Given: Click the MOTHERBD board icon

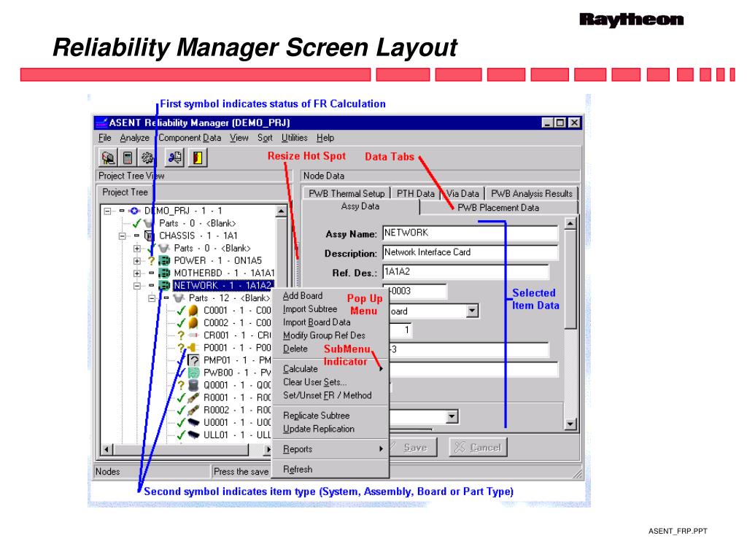Looking at the screenshot, I should tap(164, 273).
